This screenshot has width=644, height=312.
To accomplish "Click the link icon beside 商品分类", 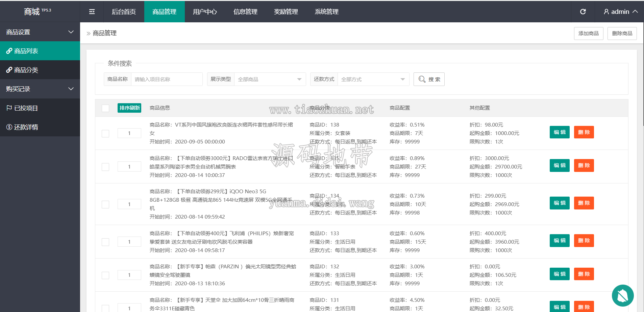I will pos(9,70).
